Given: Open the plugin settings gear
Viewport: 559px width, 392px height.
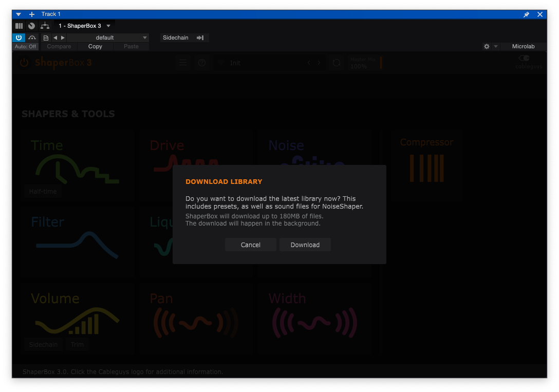Looking at the screenshot, I should (x=487, y=46).
